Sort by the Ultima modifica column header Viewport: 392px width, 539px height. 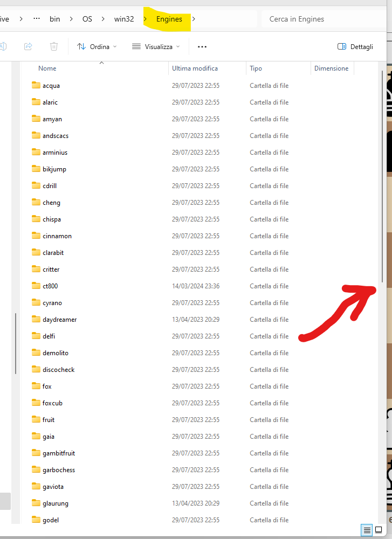coord(195,68)
